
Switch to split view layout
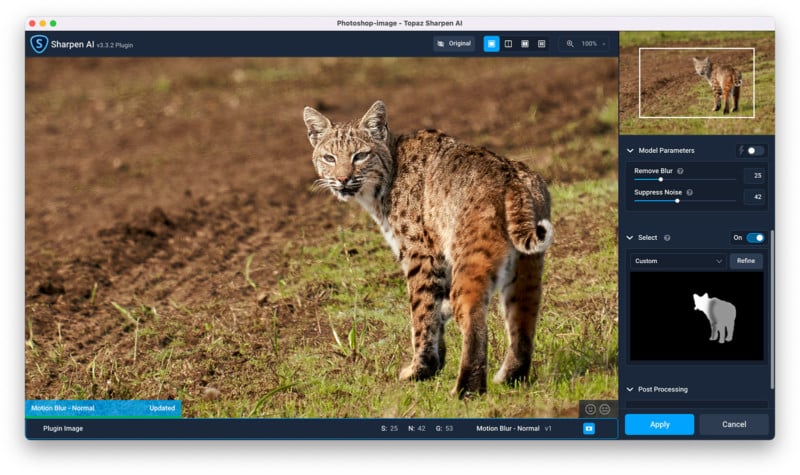pos(508,44)
